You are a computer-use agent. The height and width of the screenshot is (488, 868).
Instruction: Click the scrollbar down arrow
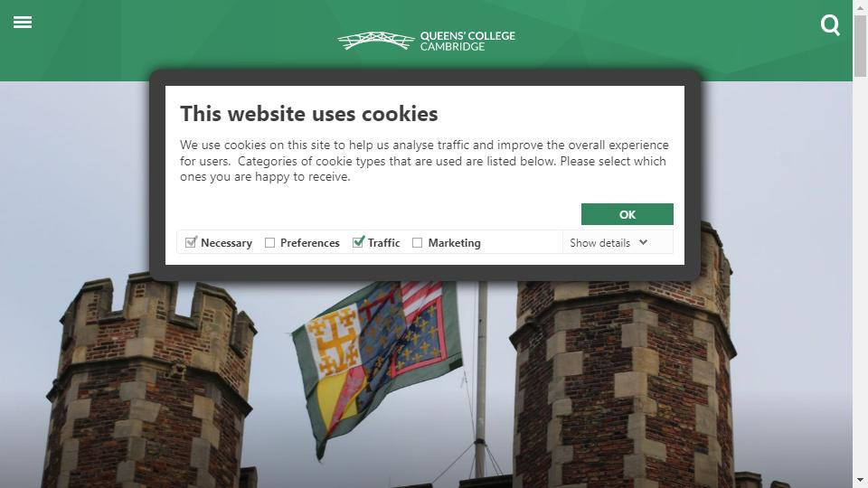point(860,480)
